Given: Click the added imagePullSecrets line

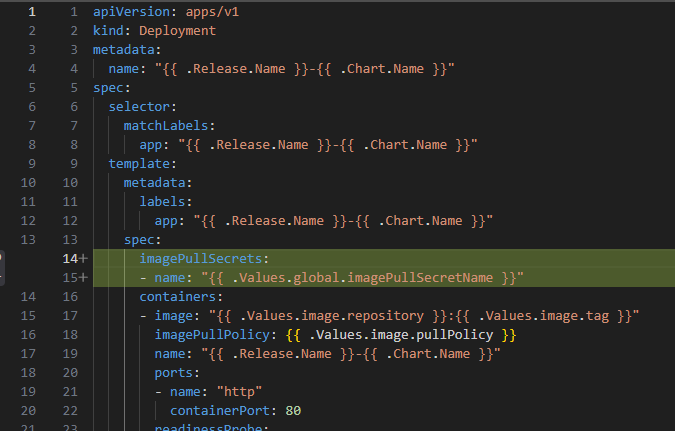Looking at the screenshot, I should 196,258.
